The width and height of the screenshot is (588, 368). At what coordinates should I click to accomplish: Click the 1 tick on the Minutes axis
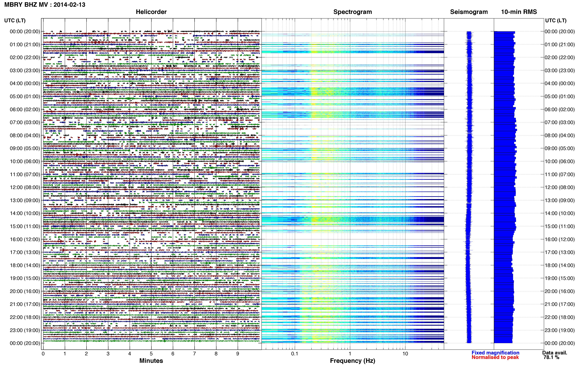(x=65, y=354)
